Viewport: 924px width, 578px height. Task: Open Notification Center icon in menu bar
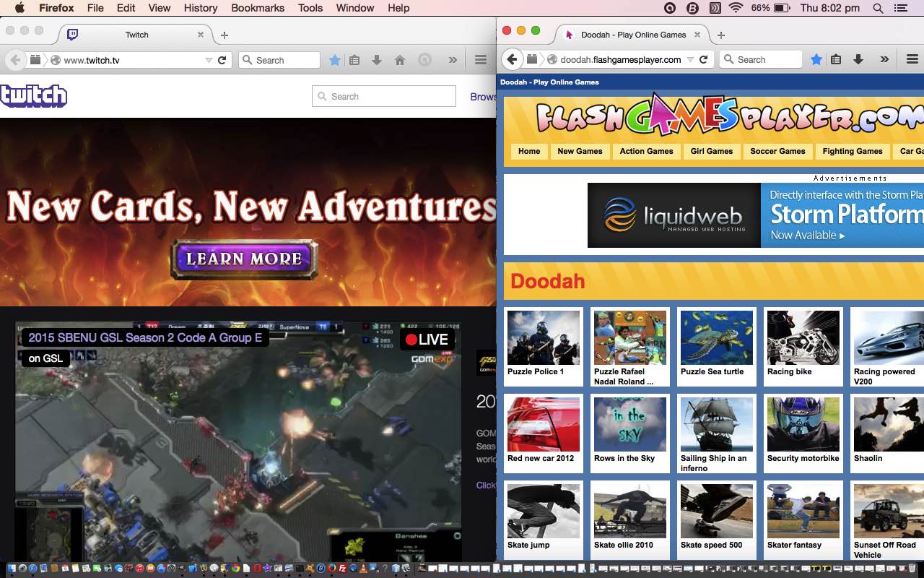point(900,8)
